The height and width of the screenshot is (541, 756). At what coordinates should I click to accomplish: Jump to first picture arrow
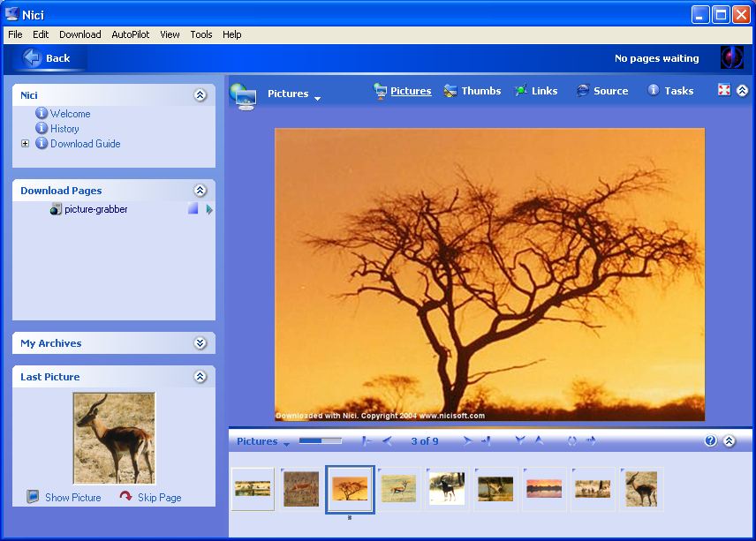(x=367, y=440)
